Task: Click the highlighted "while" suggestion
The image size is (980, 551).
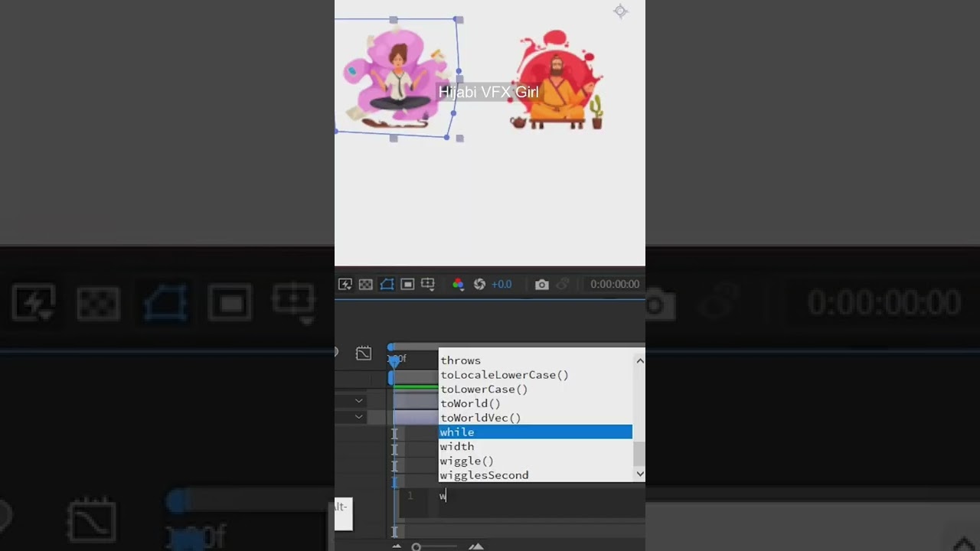Action: (535, 432)
